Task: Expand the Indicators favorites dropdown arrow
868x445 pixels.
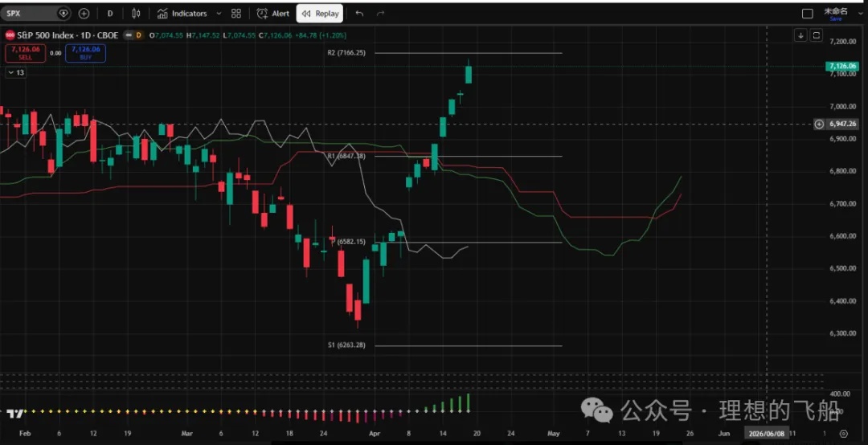Action: (x=219, y=14)
